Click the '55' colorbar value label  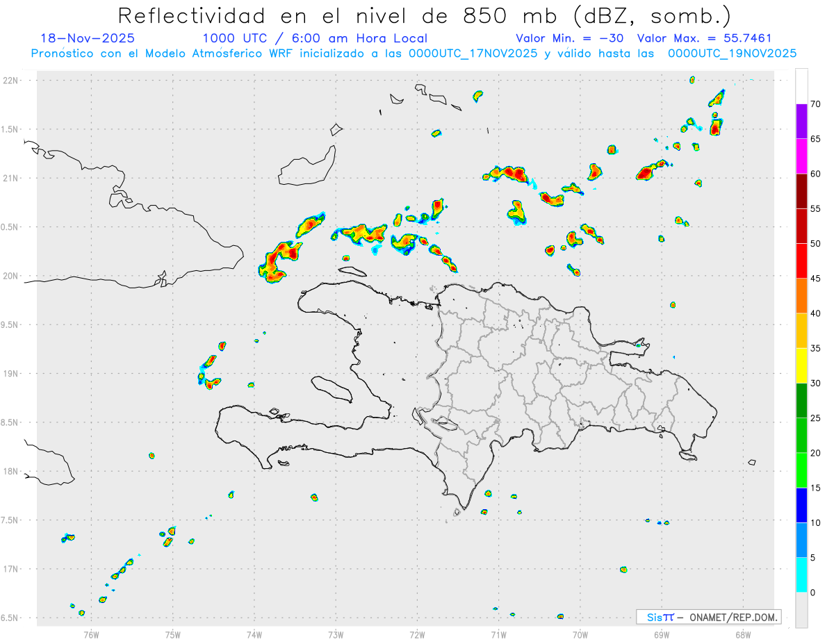(815, 208)
